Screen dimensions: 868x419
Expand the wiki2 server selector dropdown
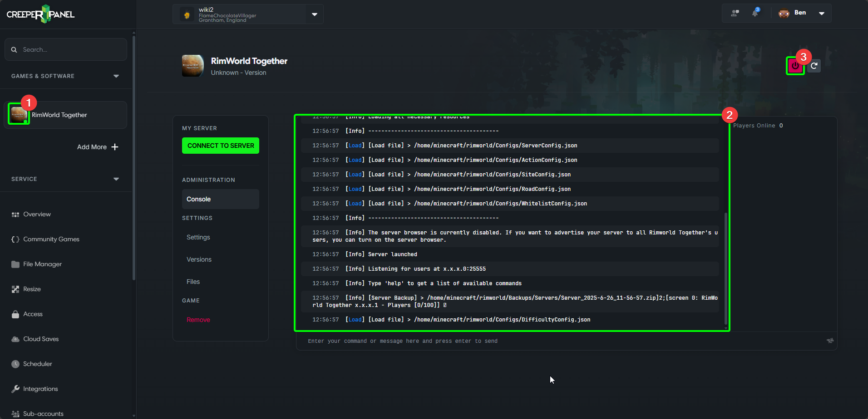coord(315,15)
